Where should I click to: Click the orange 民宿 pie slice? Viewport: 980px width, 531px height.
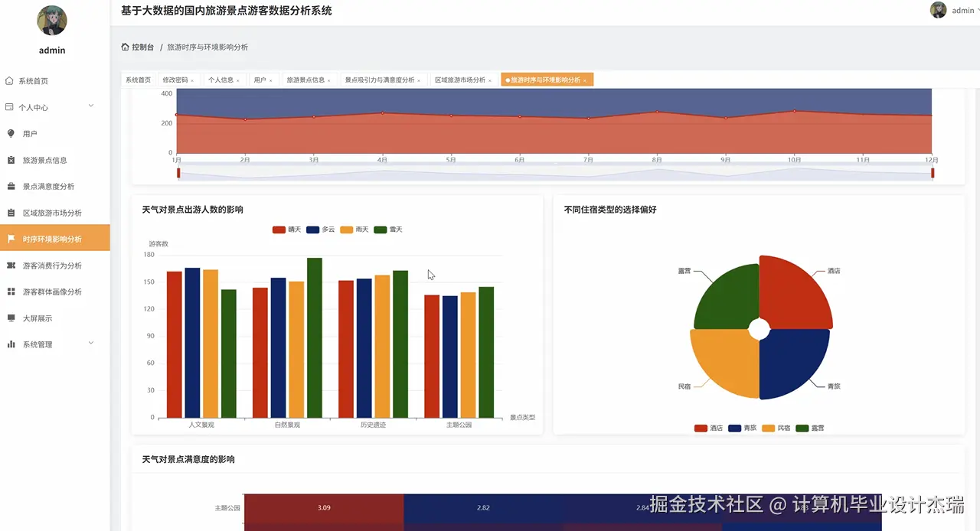[726, 361]
